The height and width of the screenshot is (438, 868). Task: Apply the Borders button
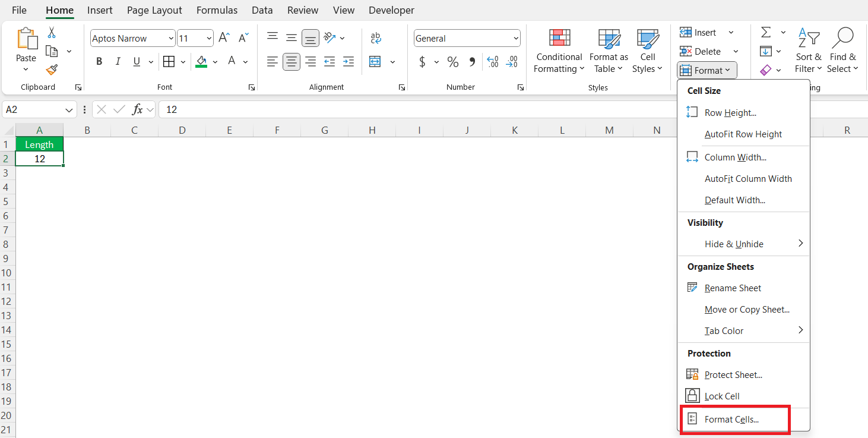pyautogui.click(x=169, y=61)
